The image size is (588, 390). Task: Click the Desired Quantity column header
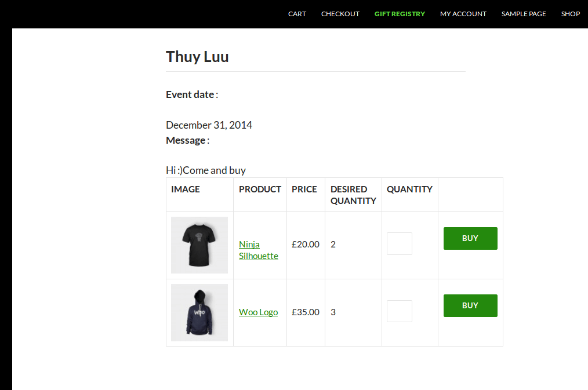point(353,195)
